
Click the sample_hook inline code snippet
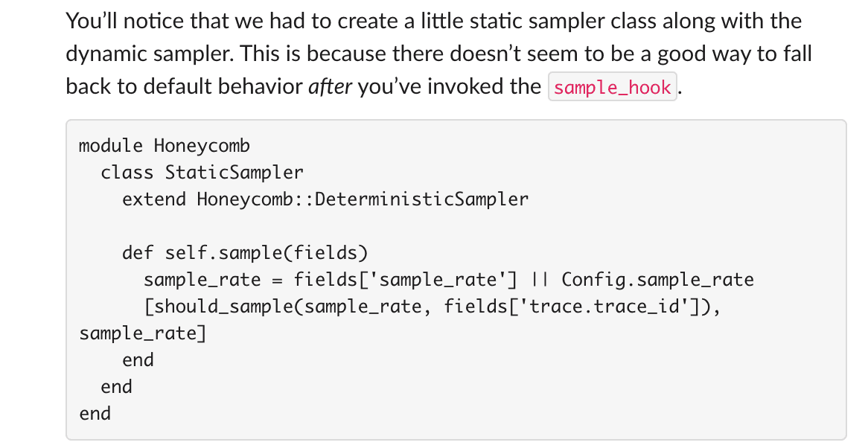612,88
